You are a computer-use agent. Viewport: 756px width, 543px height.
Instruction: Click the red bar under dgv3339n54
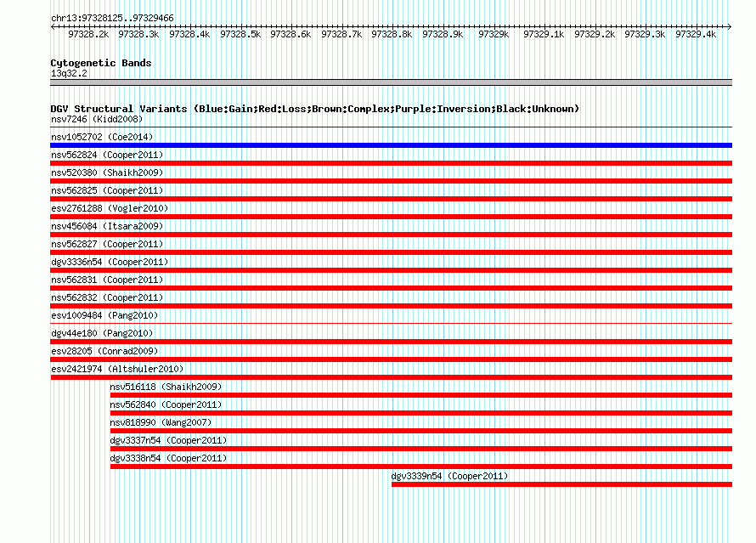pyautogui.click(x=561, y=484)
